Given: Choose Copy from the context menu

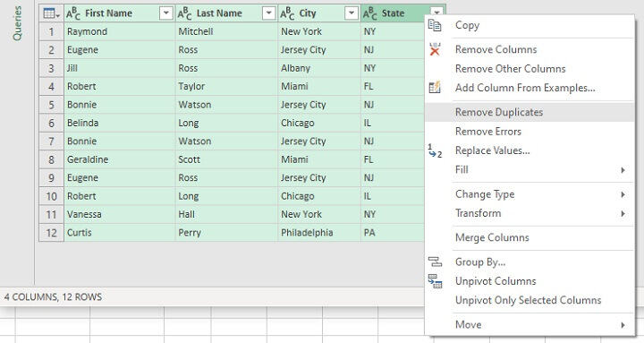Looking at the screenshot, I should [x=530, y=25].
